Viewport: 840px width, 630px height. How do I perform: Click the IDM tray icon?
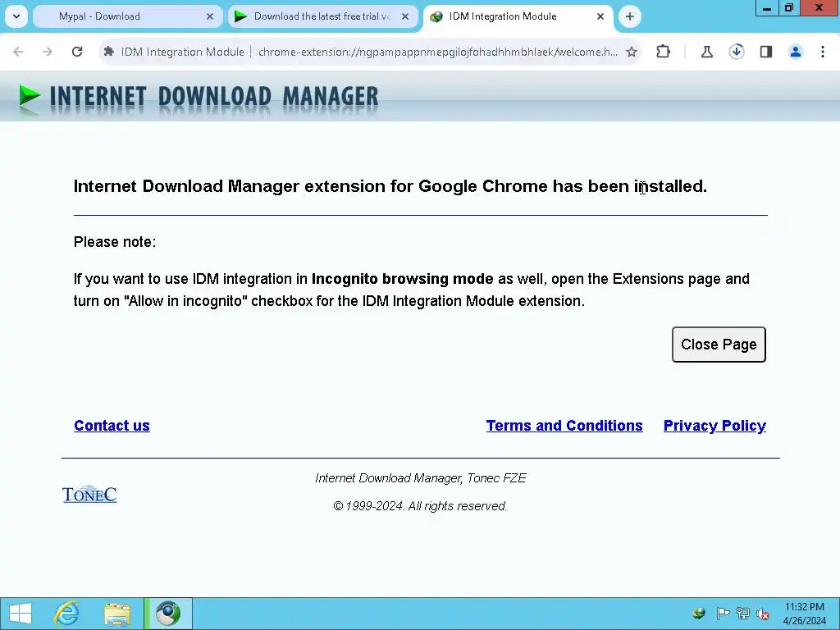(699, 614)
